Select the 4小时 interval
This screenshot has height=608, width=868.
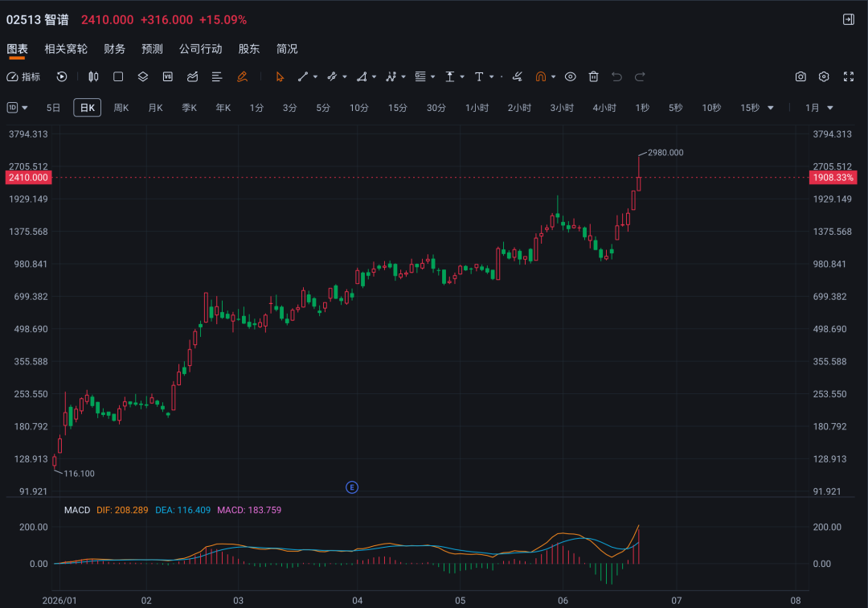pos(604,108)
